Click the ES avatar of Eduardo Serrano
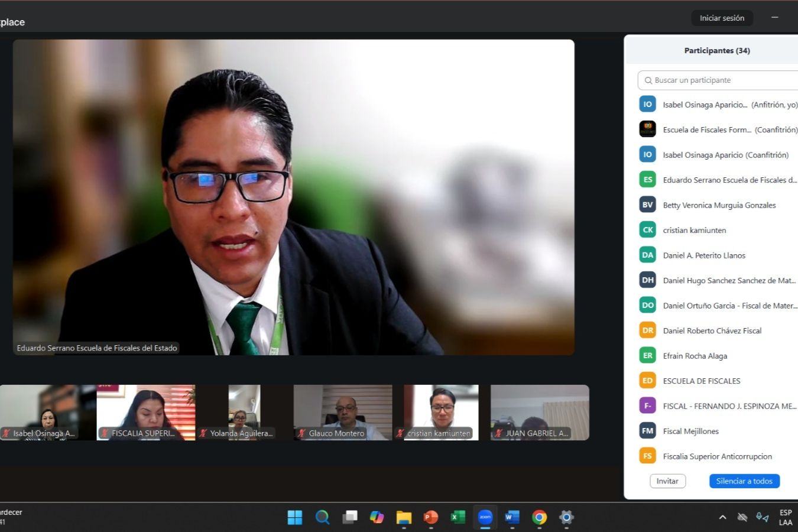The width and height of the screenshot is (798, 532). coord(647,180)
